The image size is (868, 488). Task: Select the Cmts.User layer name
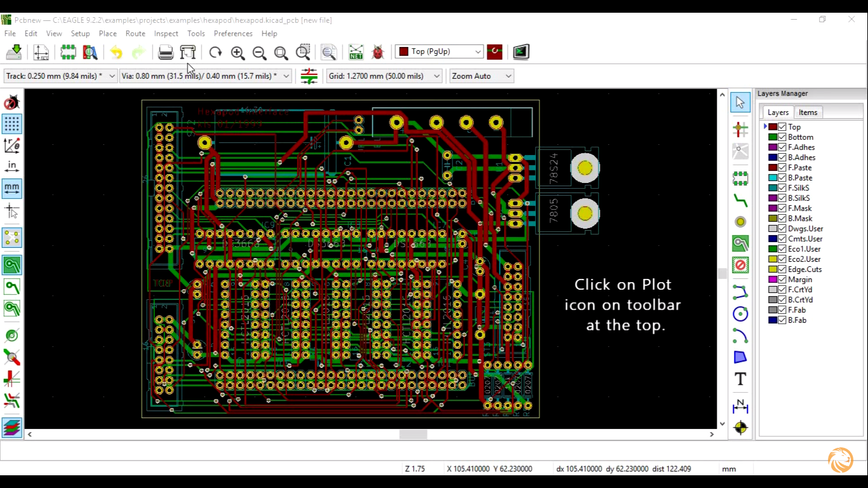[805, 239]
